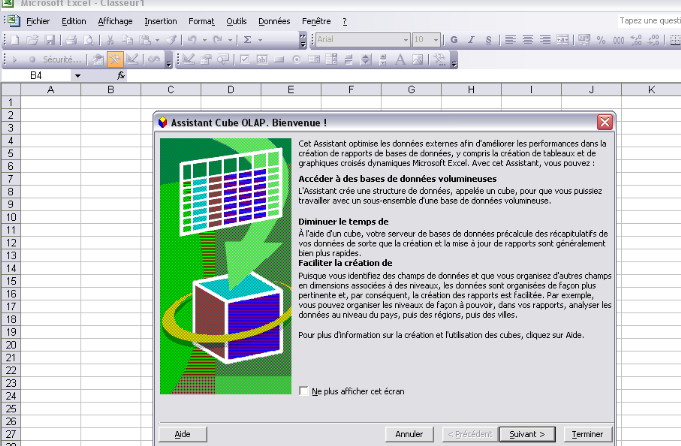Insert a text box ab control

pyautogui.click(x=262, y=59)
